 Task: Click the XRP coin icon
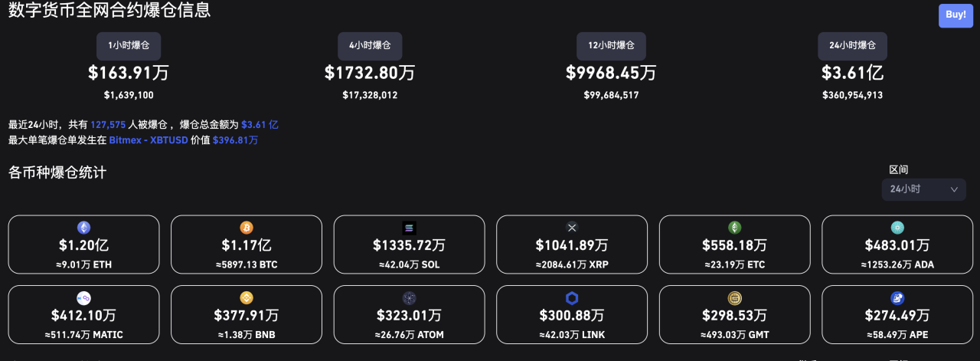(572, 228)
